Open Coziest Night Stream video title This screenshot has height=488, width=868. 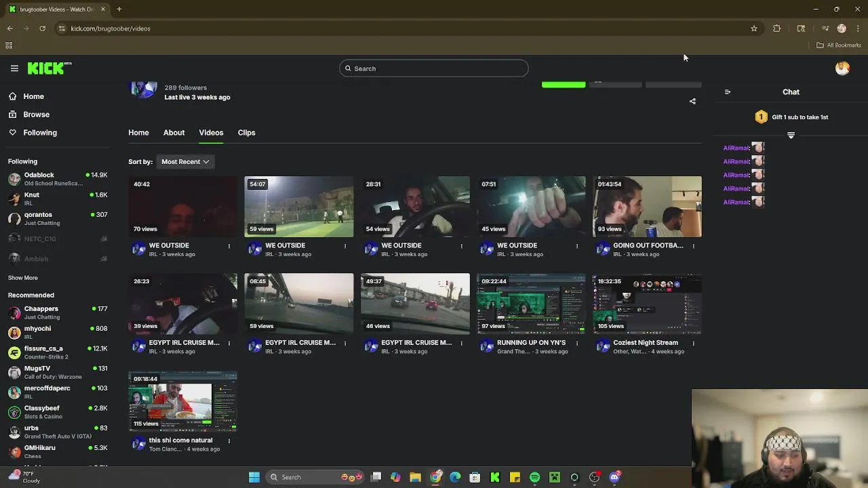pyautogui.click(x=646, y=343)
